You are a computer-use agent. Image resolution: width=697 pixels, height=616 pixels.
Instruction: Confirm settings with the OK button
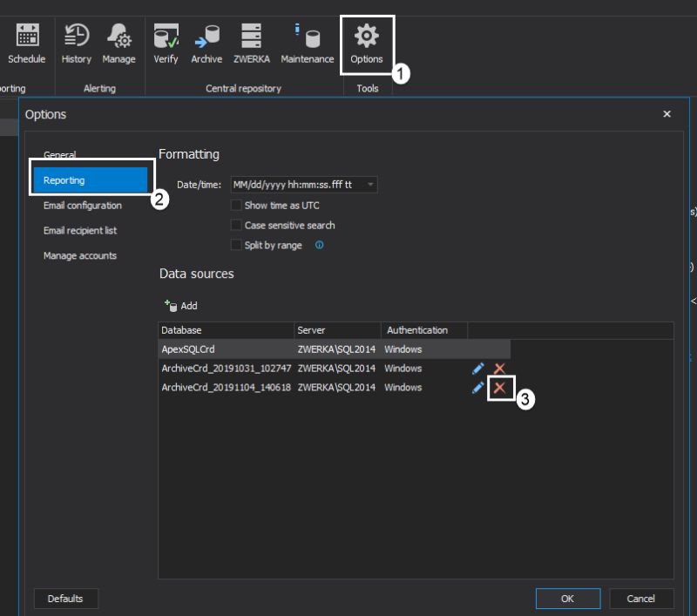tap(568, 599)
